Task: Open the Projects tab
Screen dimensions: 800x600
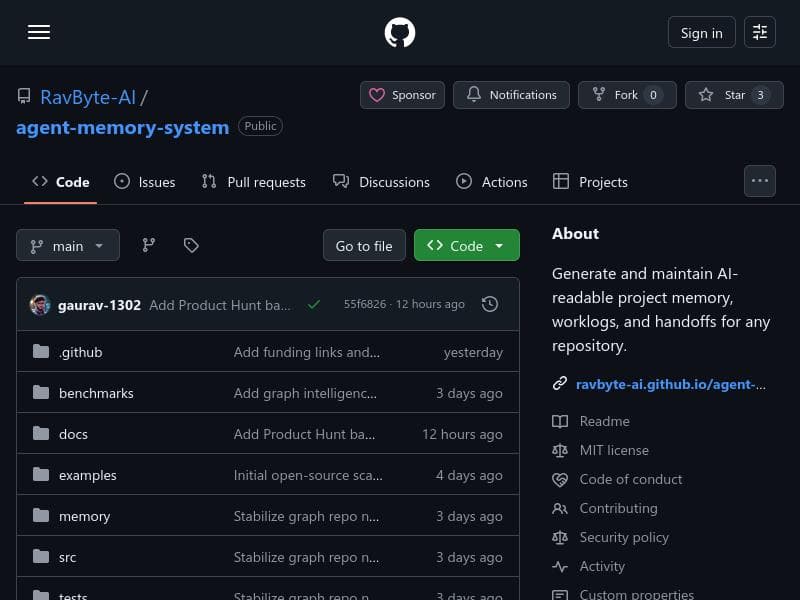Action: pyautogui.click(x=590, y=182)
